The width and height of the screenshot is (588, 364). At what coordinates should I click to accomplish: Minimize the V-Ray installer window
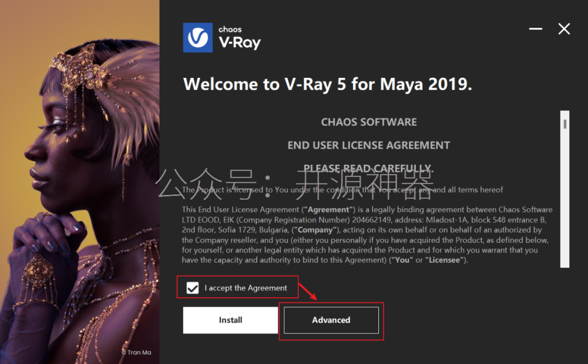[536, 29]
